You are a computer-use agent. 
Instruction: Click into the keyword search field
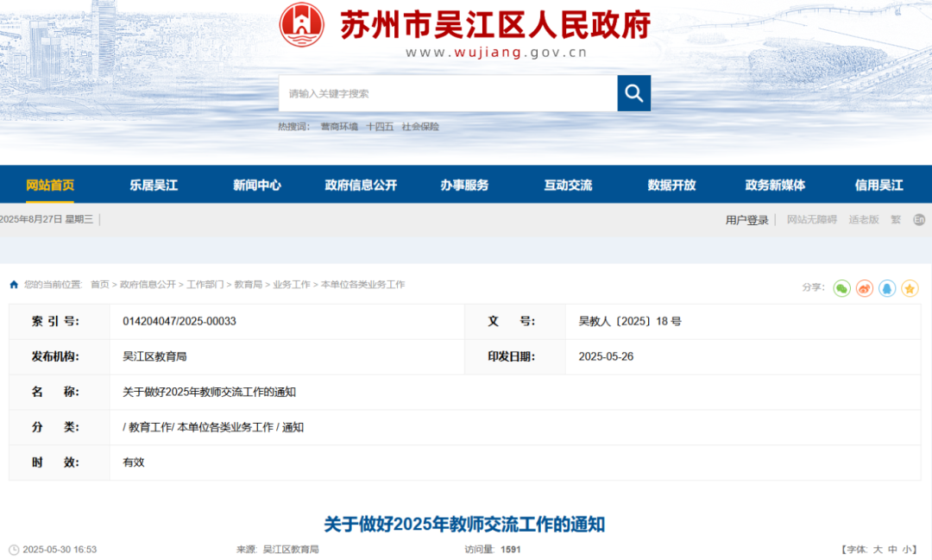coord(447,93)
